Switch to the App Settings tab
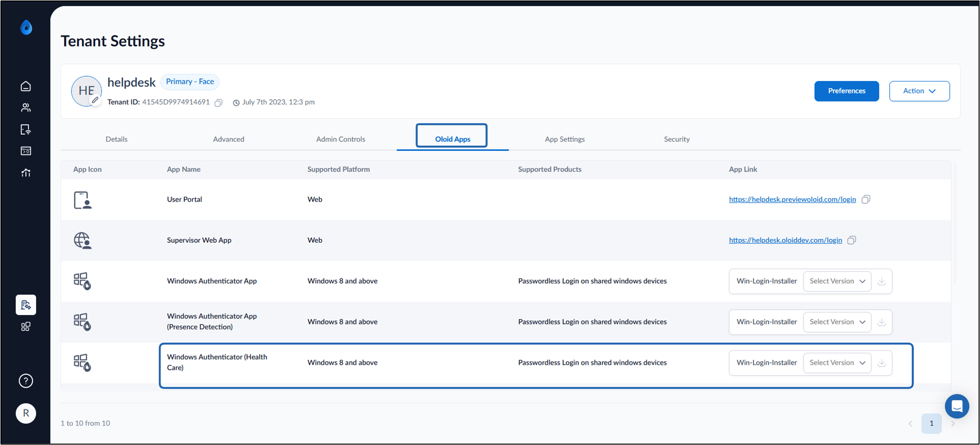Image resolution: width=980 pixels, height=445 pixels. 565,139
